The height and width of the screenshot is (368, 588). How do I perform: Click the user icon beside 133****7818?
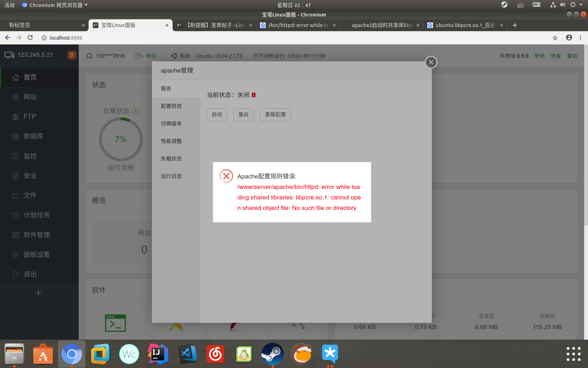(89, 56)
